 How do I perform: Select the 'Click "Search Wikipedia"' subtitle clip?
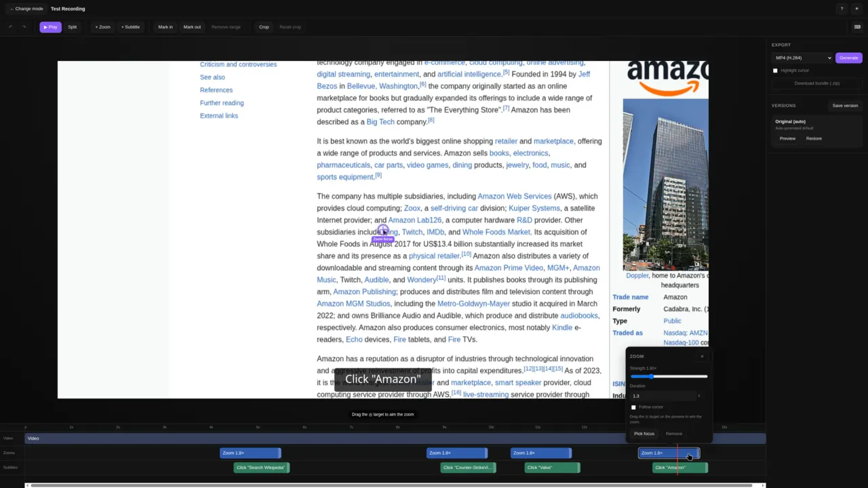(262, 468)
